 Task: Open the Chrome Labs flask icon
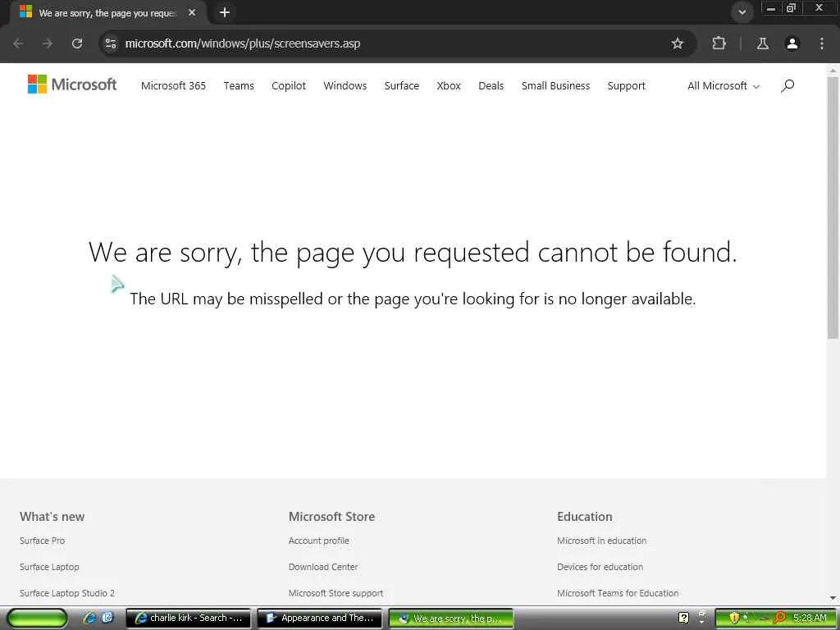tap(762, 43)
